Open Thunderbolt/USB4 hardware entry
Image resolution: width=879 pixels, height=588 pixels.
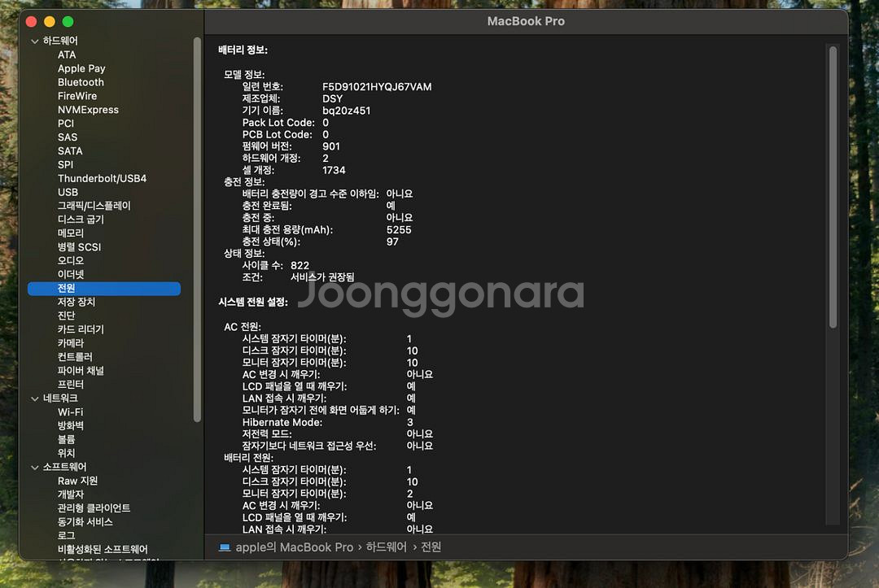click(102, 178)
